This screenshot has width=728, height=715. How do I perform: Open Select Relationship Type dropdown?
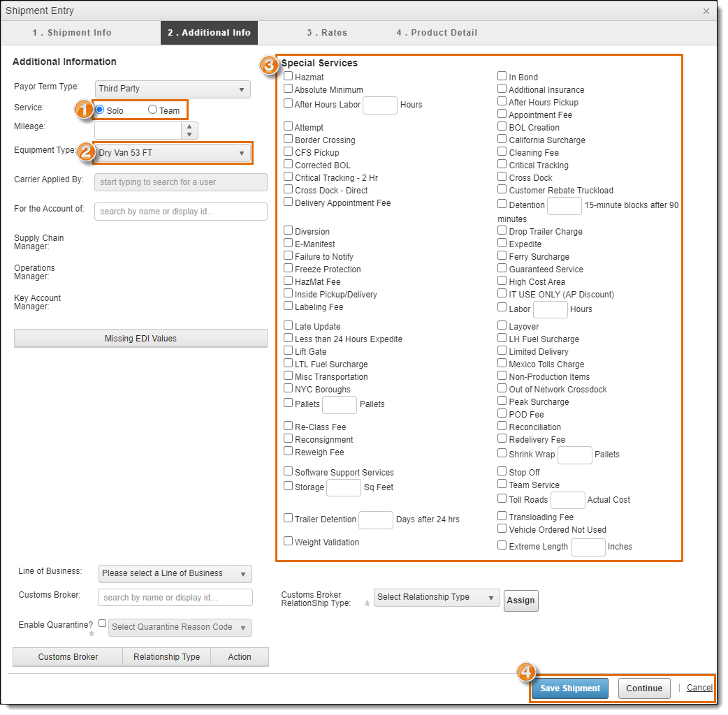pos(437,597)
